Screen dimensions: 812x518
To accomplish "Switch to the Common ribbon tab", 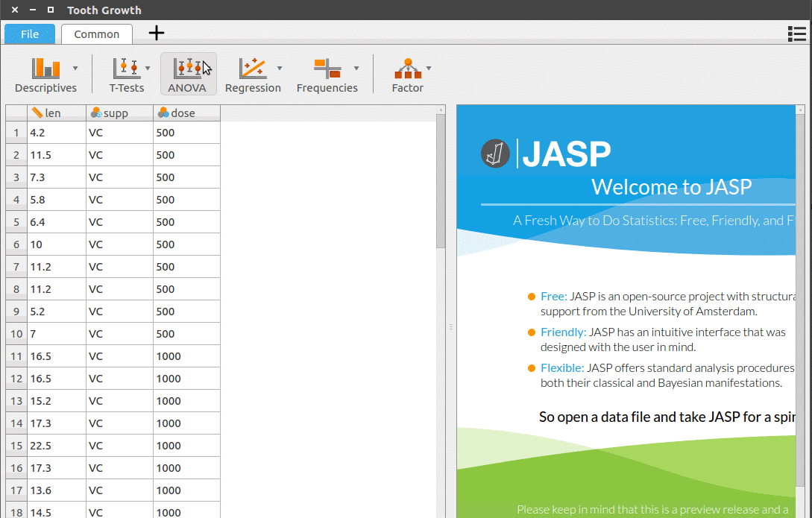I will pos(96,34).
